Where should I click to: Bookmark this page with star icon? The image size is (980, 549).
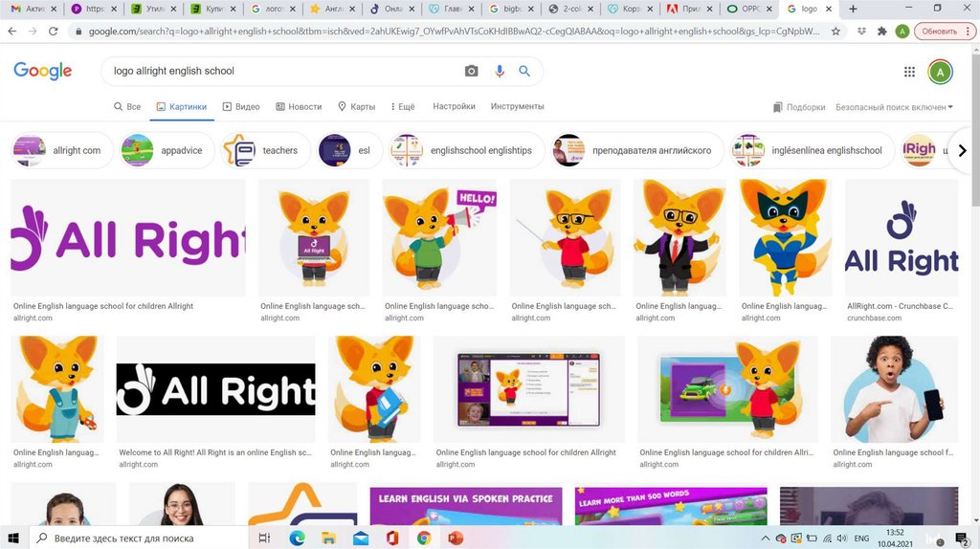835,31
